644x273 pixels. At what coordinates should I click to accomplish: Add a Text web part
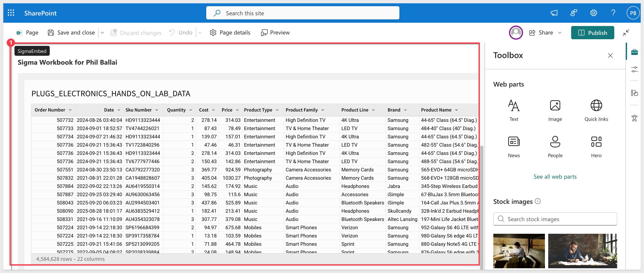(514, 110)
